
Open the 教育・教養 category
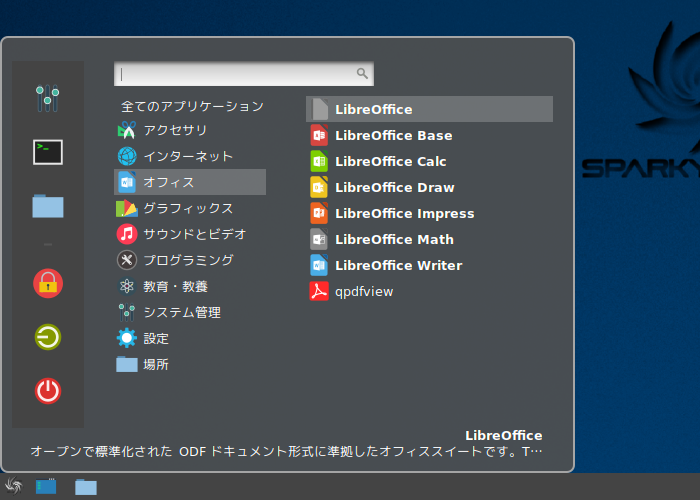pos(190,286)
